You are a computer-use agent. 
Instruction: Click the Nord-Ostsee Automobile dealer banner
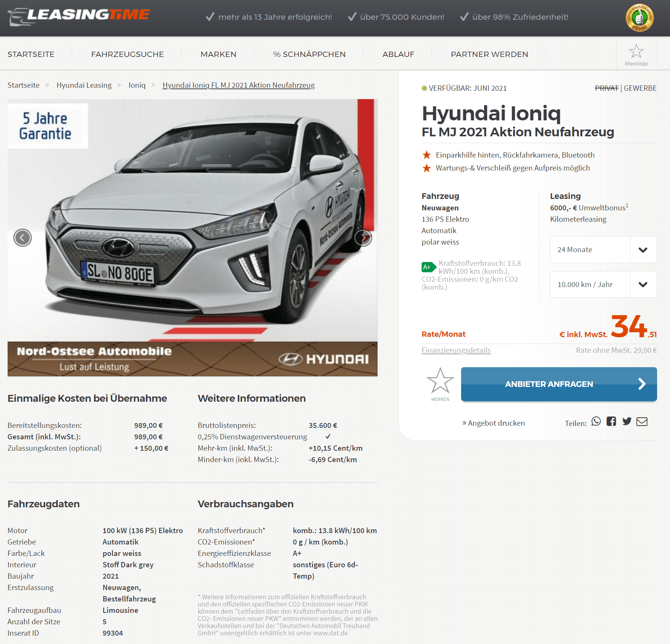pos(193,359)
